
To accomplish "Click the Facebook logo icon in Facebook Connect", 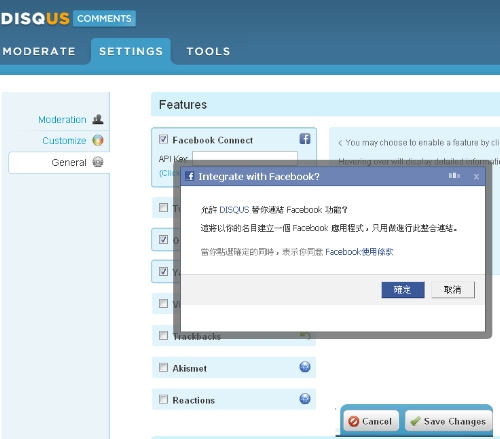I will (x=305, y=138).
